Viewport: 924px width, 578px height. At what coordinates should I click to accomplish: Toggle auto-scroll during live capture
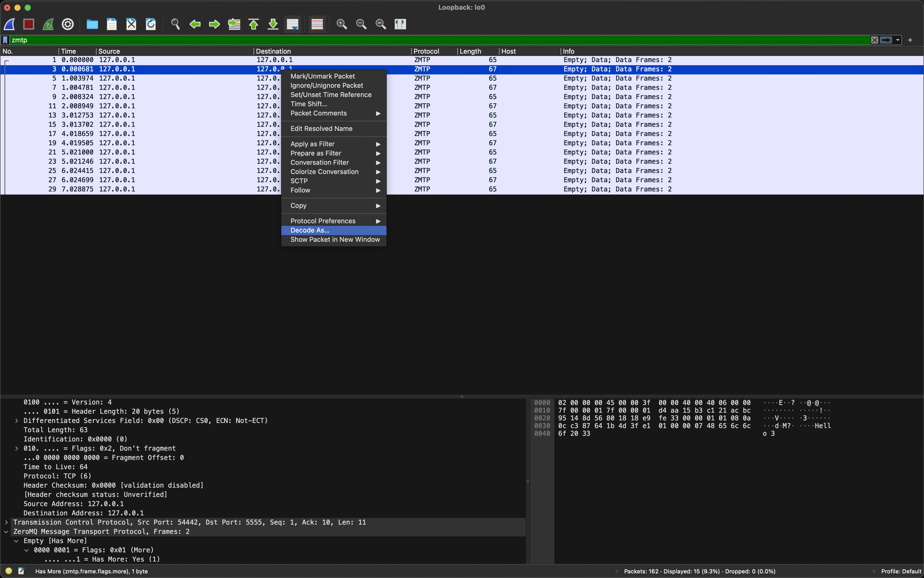pyautogui.click(x=292, y=24)
